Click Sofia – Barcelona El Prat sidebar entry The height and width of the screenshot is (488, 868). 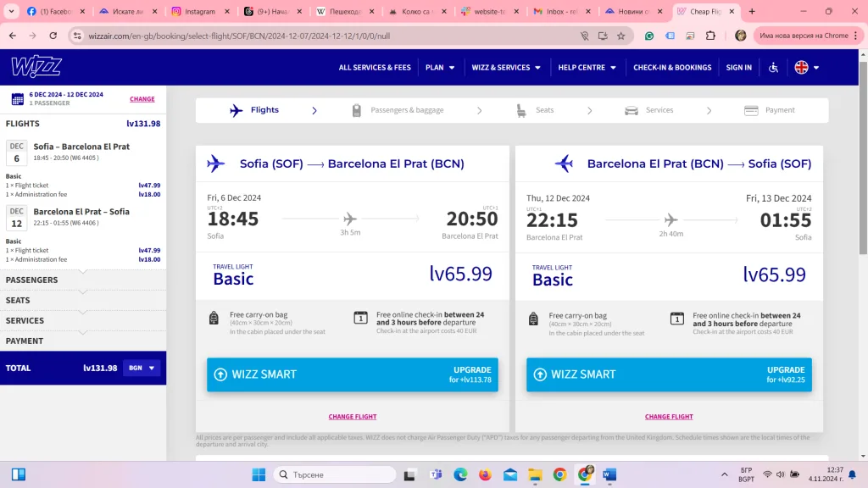pos(81,147)
